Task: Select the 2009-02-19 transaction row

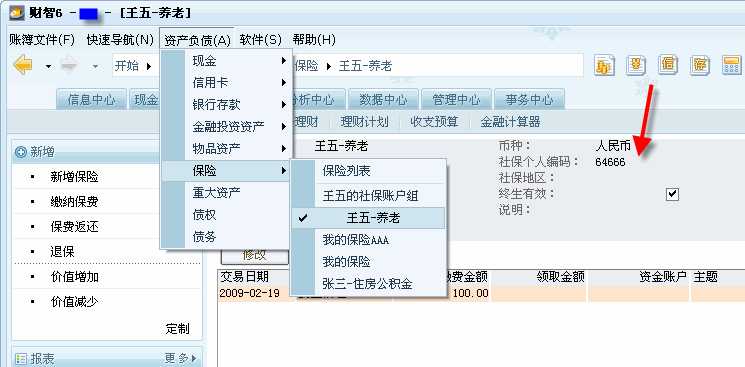Action: click(481, 293)
